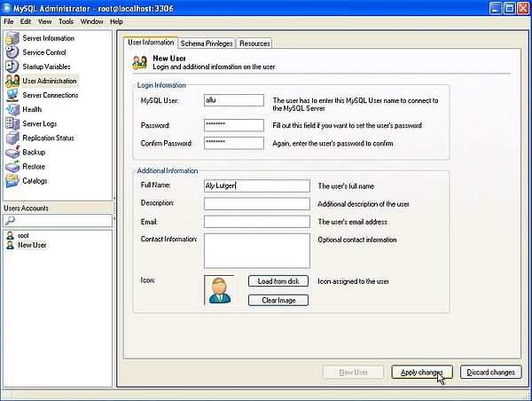Screen dimensions: 532x401
Task: Focus the Confirm Password field
Action: [x=234, y=143]
